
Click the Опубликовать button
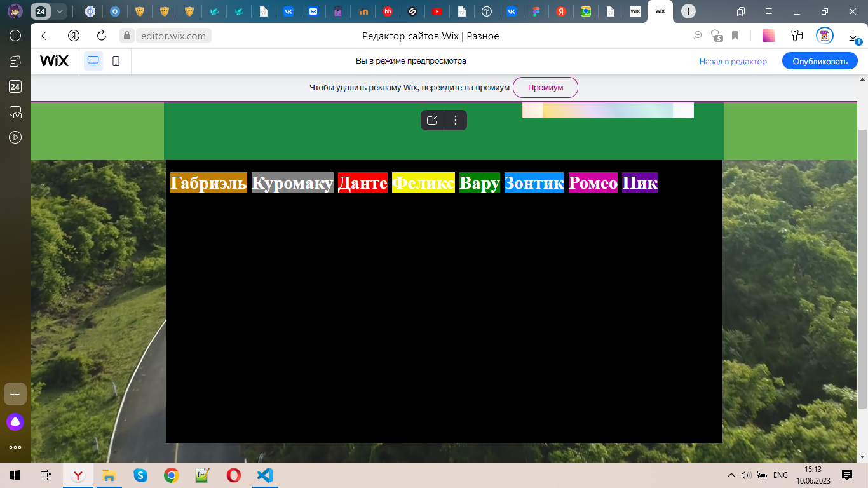820,61
